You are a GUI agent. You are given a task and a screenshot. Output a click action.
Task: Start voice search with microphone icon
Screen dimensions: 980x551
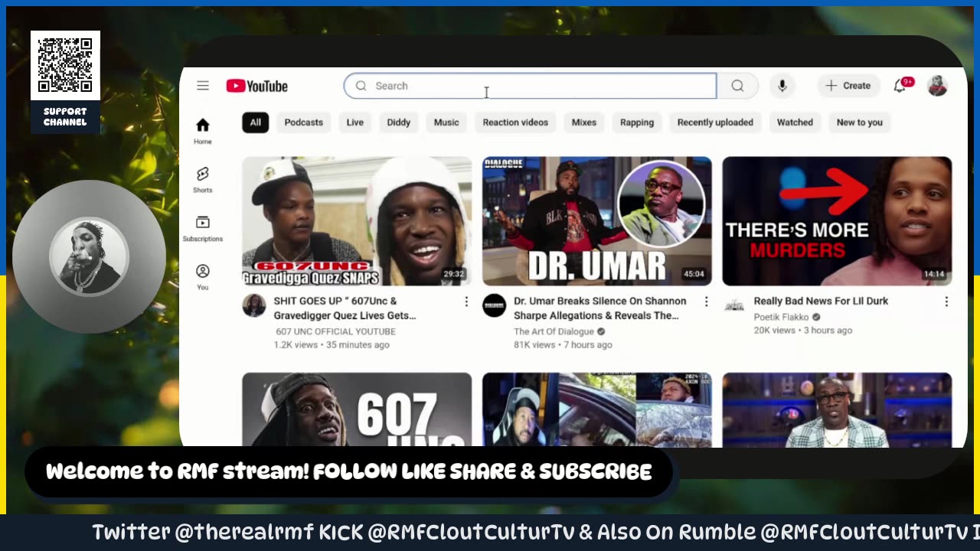click(x=782, y=86)
